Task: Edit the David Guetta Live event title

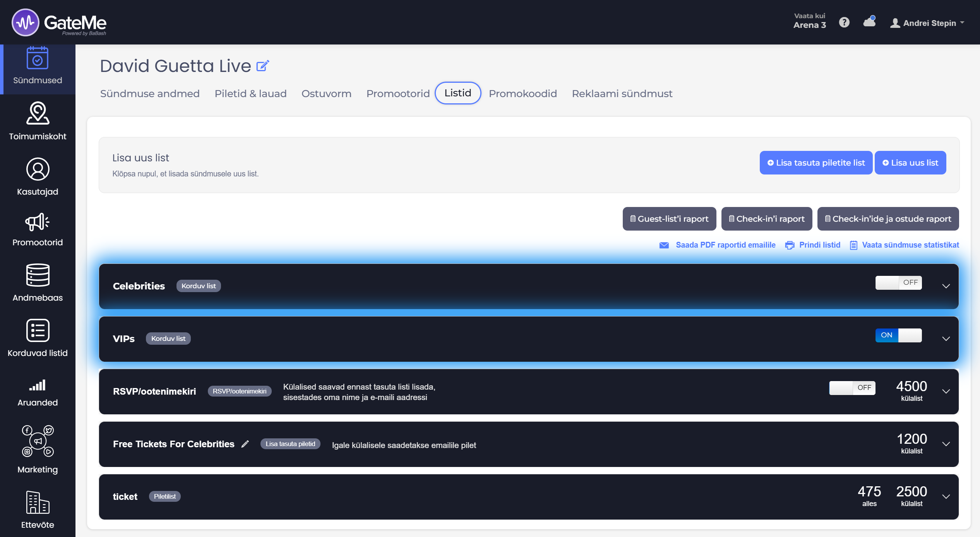Action: (x=262, y=66)
